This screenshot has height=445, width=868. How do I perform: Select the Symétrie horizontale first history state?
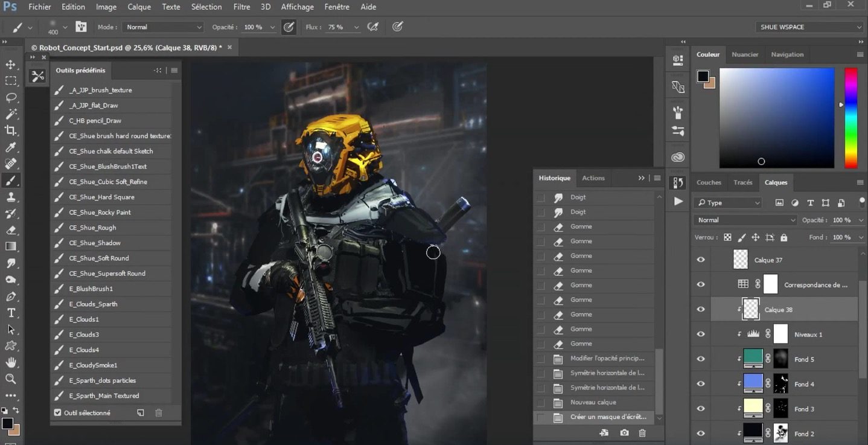click(x=595, y=373)
